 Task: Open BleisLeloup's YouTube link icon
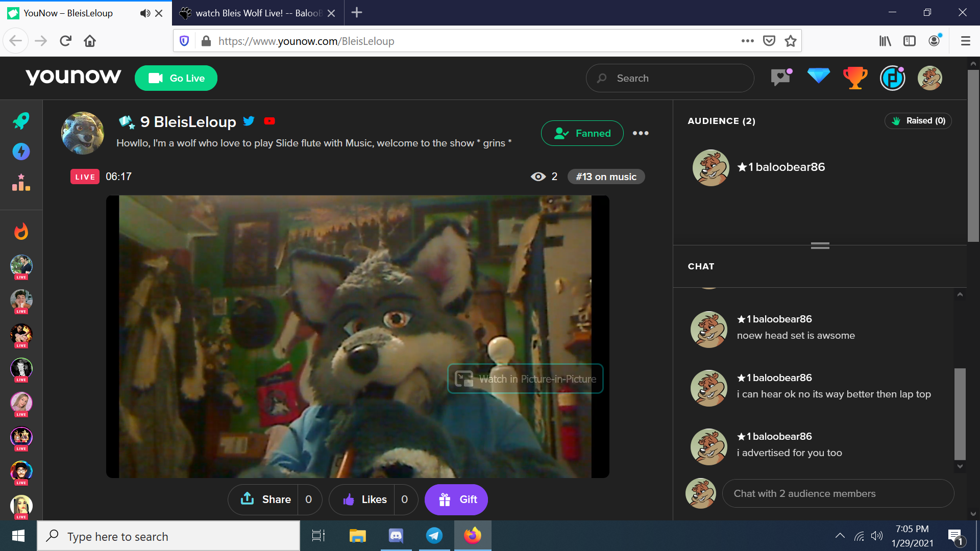coord(269,121)
